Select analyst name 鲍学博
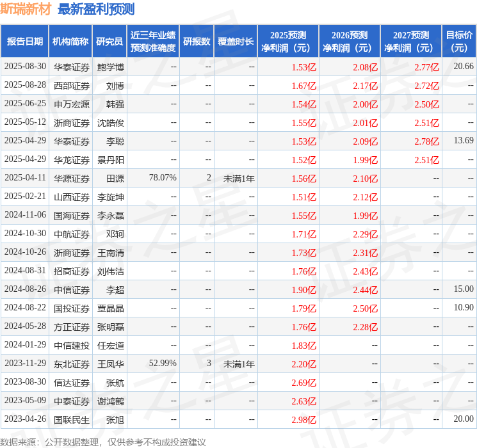477x448 pixels. point(110,67)
